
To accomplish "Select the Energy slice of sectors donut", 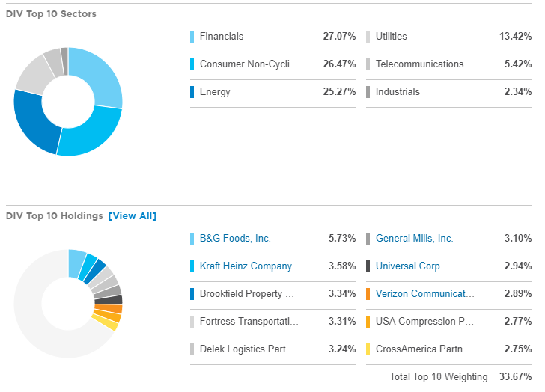I will (x=33, y=123).
